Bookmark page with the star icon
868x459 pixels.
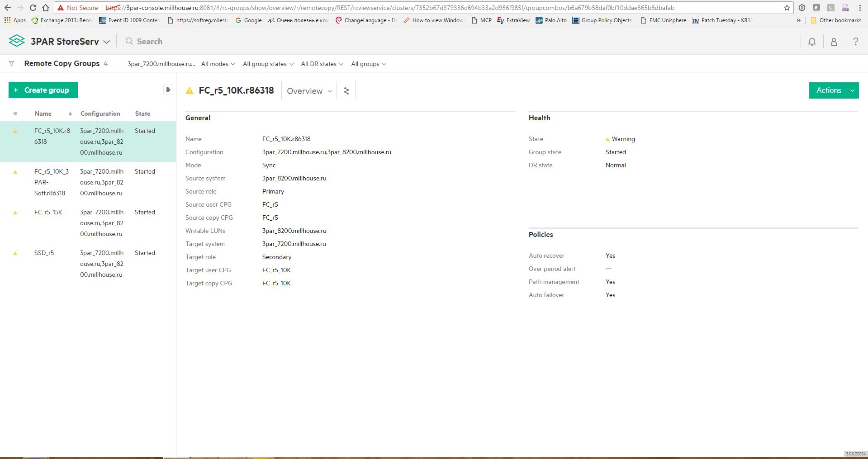point(787,8)
